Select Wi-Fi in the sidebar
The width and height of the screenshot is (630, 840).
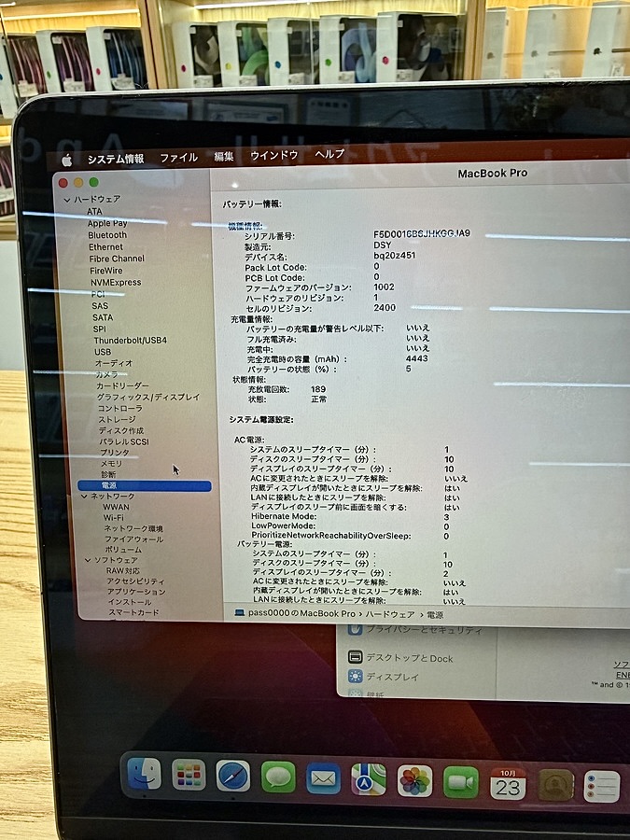point(113,518)
